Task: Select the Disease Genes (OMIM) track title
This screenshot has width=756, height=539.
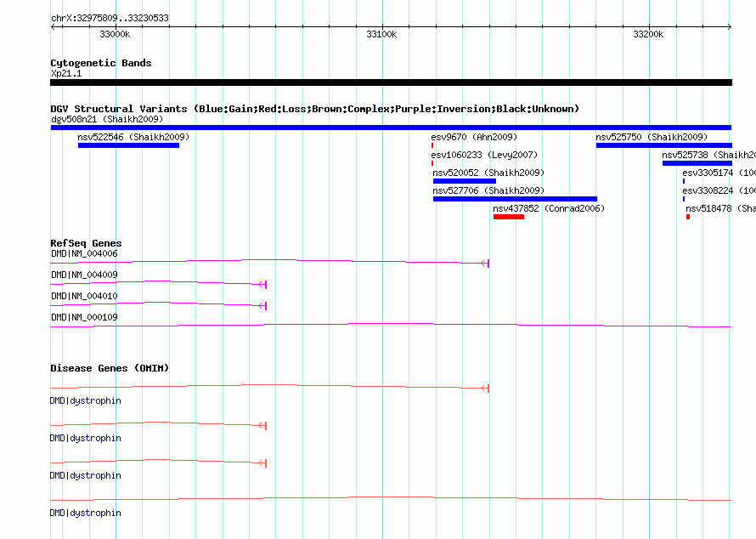Action: click(110, 368)
